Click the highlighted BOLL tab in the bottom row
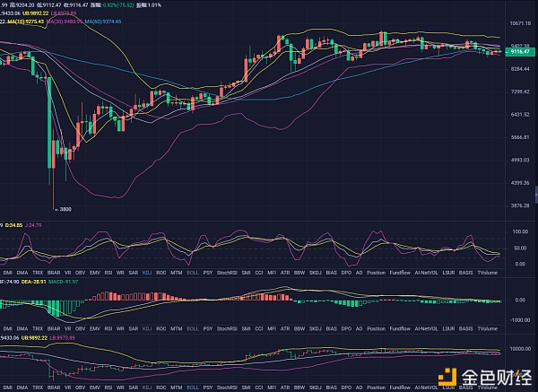 [193, 388]
